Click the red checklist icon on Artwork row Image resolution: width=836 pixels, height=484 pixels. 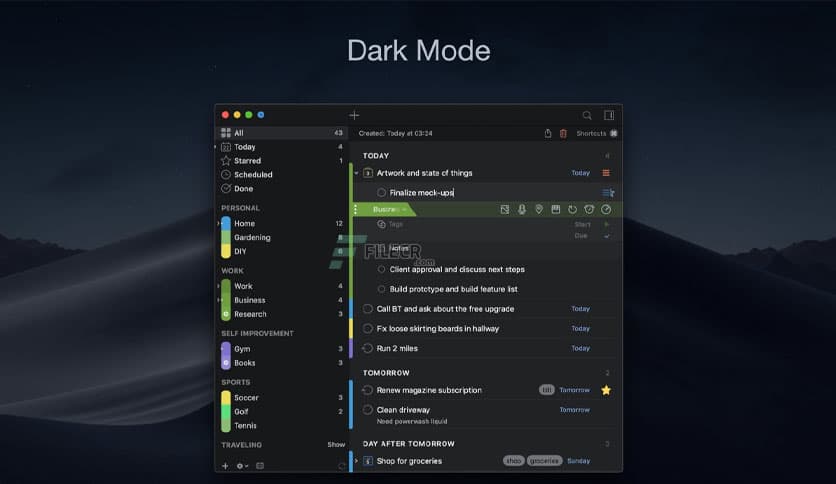606,173
